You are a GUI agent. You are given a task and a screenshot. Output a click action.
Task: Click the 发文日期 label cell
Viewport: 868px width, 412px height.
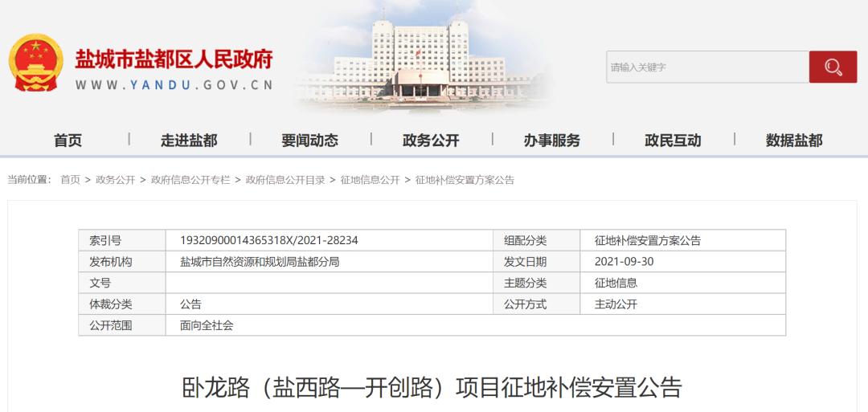coord(536,262)
